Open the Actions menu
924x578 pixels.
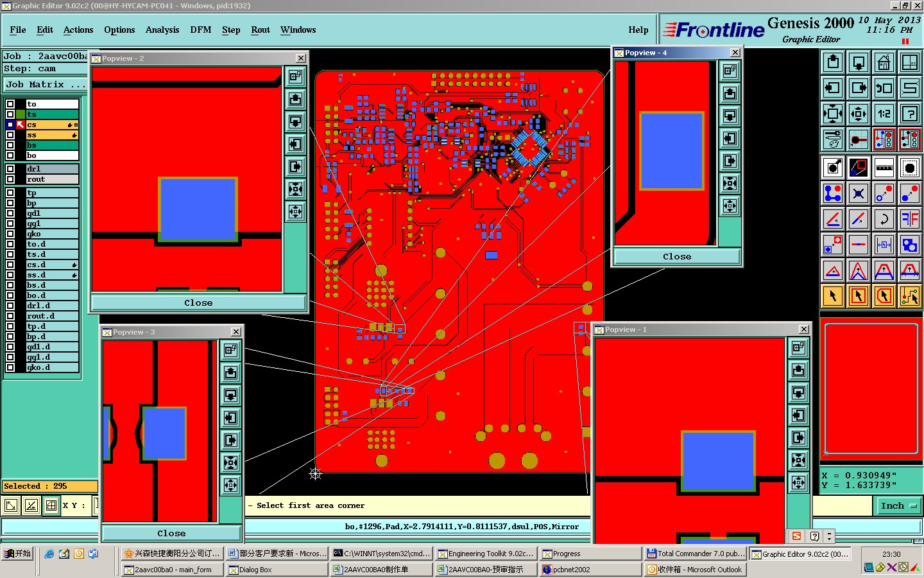(78, 30)
